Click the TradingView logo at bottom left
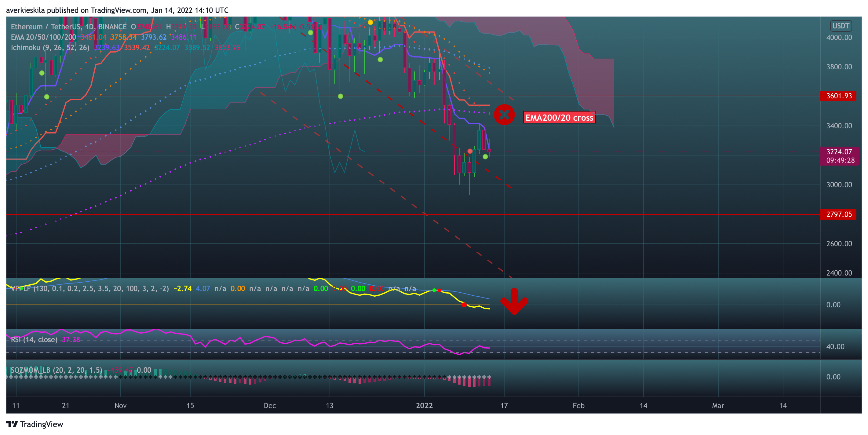This screenshot has height=435, width=868. [x=35, y=424]
